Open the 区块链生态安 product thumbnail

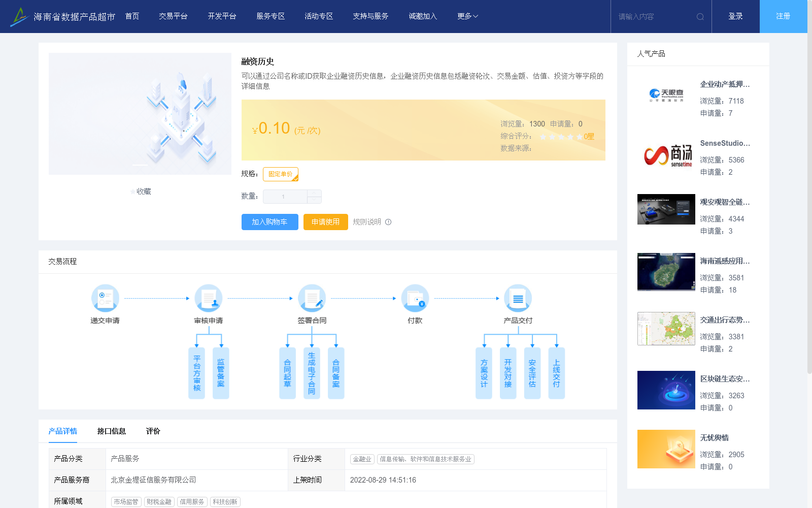point(666,390)
